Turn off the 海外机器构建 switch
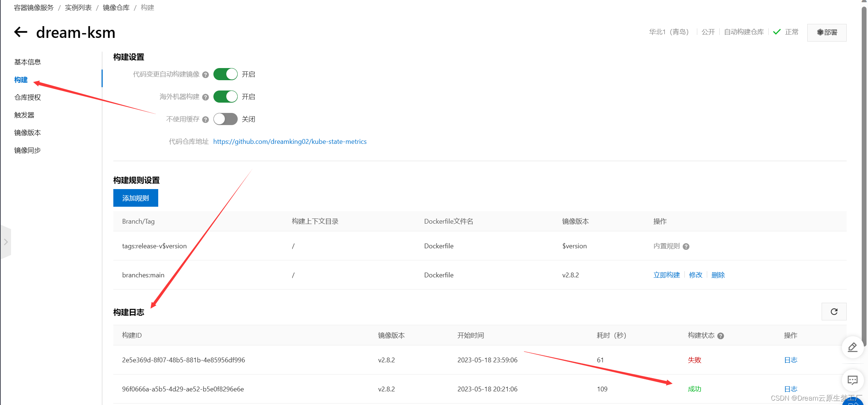 pos(225,97)
